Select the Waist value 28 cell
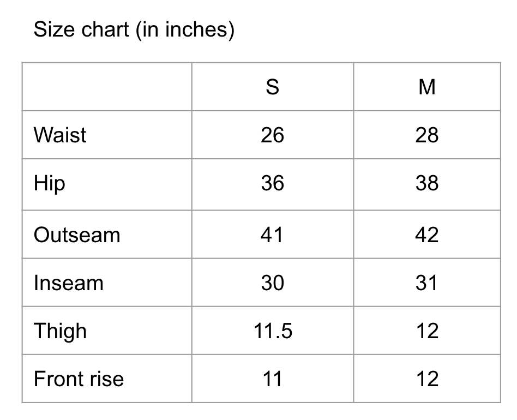The width and height of the screenshot is (517, 420). (x=427, y=135)
